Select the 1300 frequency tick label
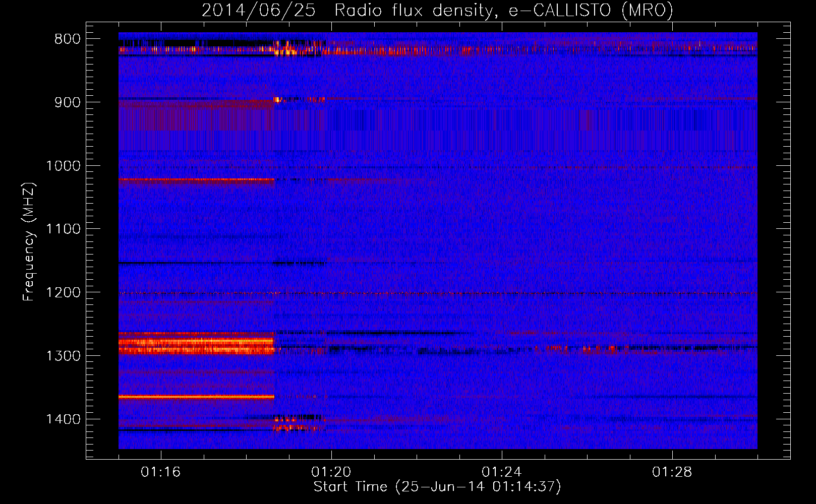The height and width of the screenshot is (504, 816). point(63,356)
